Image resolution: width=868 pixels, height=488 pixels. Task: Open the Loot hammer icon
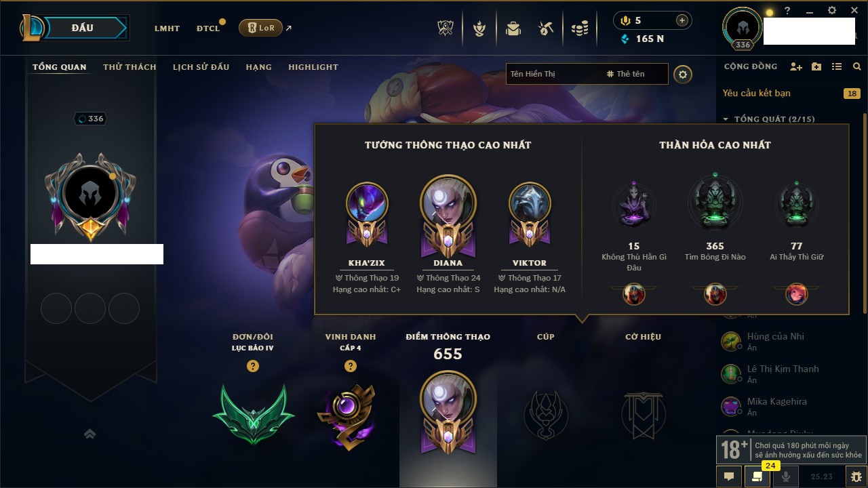pyautogui.click(x=546, y=28)
